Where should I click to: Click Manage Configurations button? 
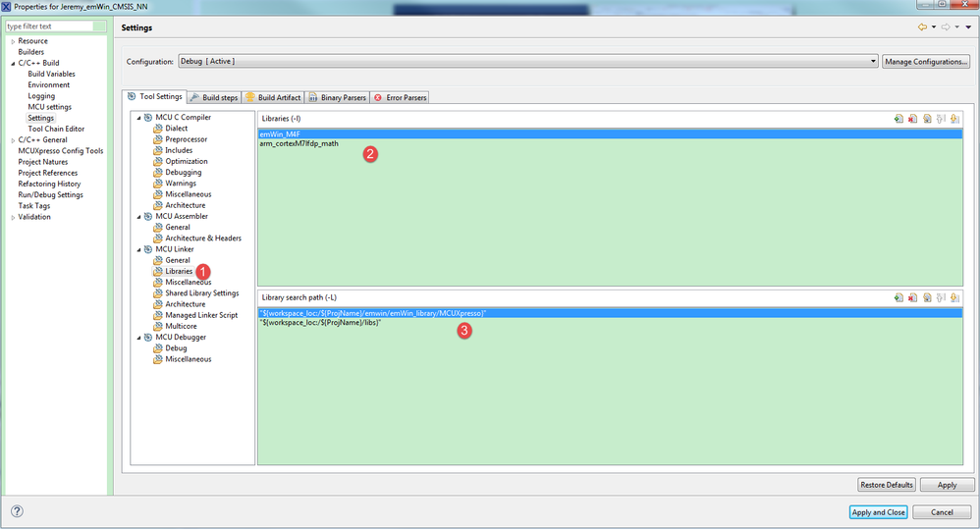click(926, 61)
